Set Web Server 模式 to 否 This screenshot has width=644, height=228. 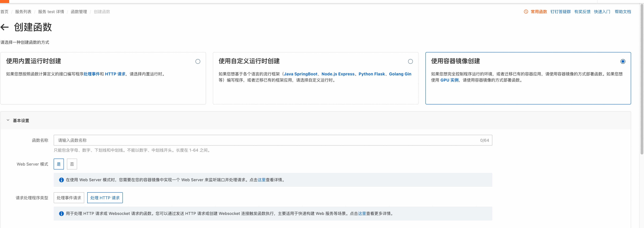point(72,164)
